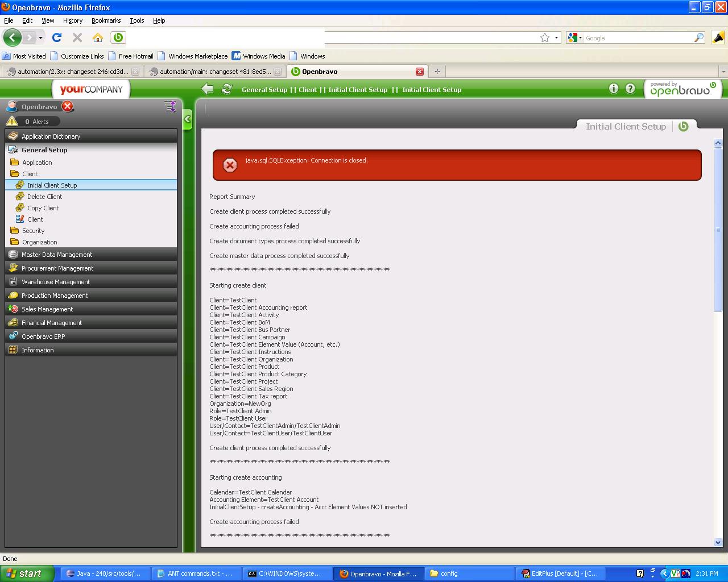Click the Firefox home button
The image size is (728, 582).
98,38
